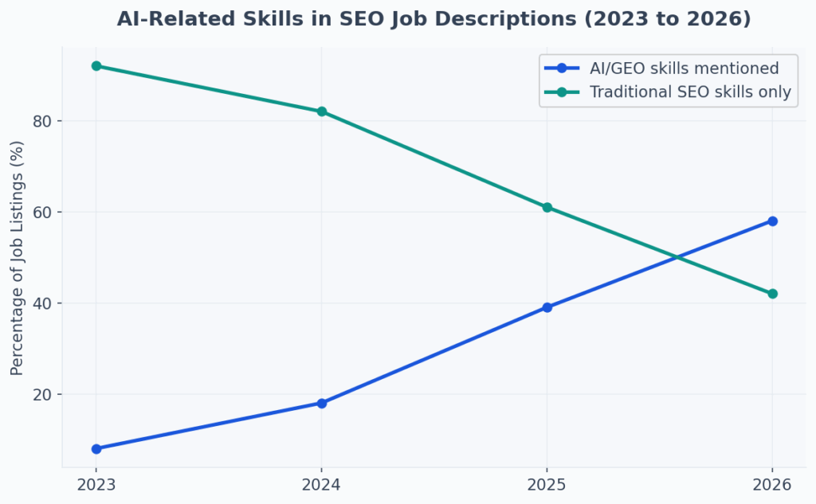
Task: Click the chart title text
Action: pos(433,19)
